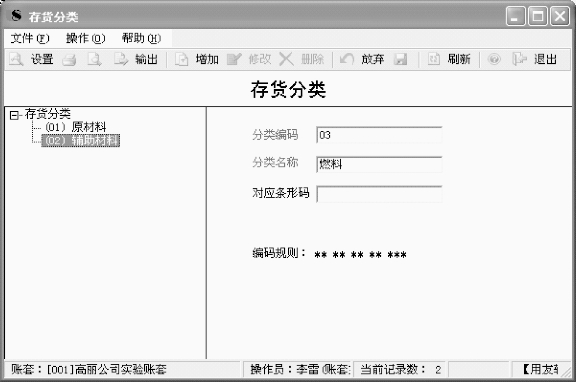Viewport: 576px width, 382px height.
Task: Click the 设置 settings toolbar icon
Action: coord(16,59)
